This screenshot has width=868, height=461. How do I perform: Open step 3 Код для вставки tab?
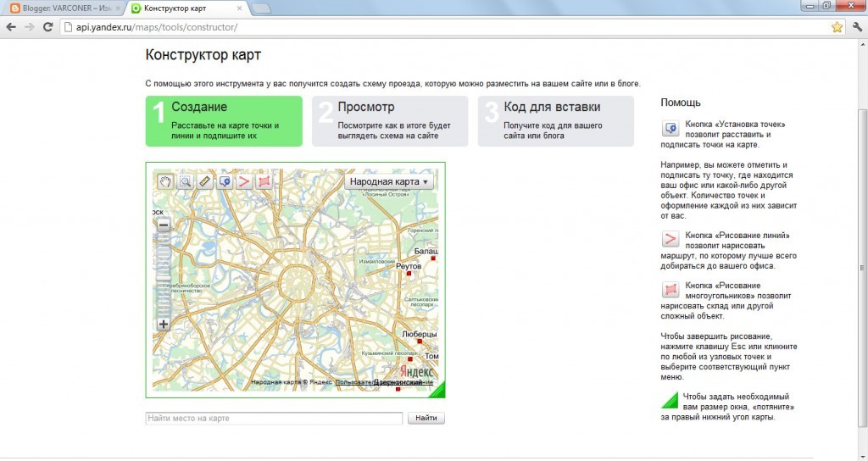pyautogui.click(x=556, y=121)
